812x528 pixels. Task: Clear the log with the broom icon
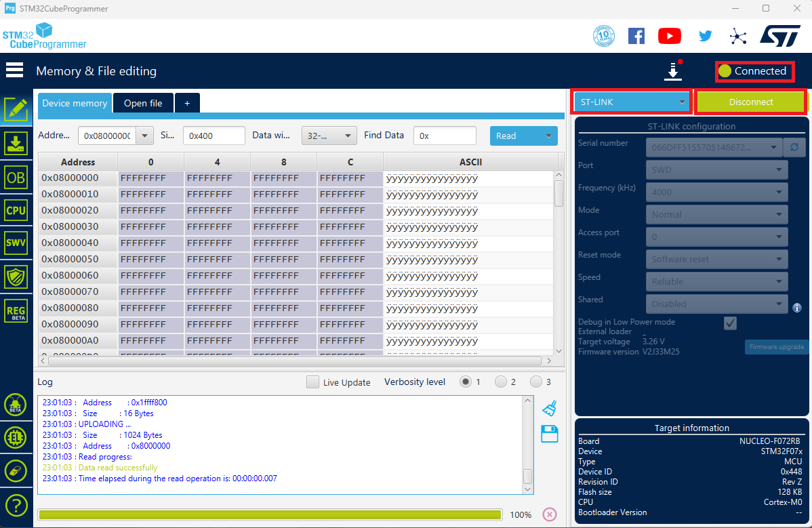(x=550, y=408)
